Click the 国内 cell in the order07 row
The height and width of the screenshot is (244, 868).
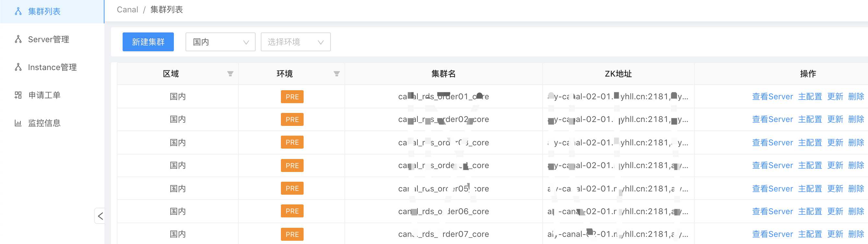(177, 234)
